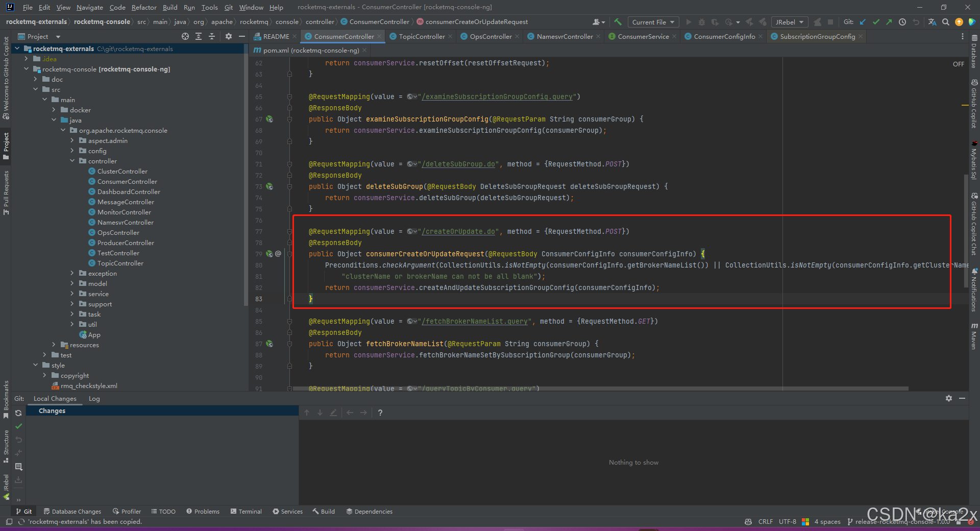Click the help question mark in diff toolbar
980x531 pixels.
pos(380,413)
